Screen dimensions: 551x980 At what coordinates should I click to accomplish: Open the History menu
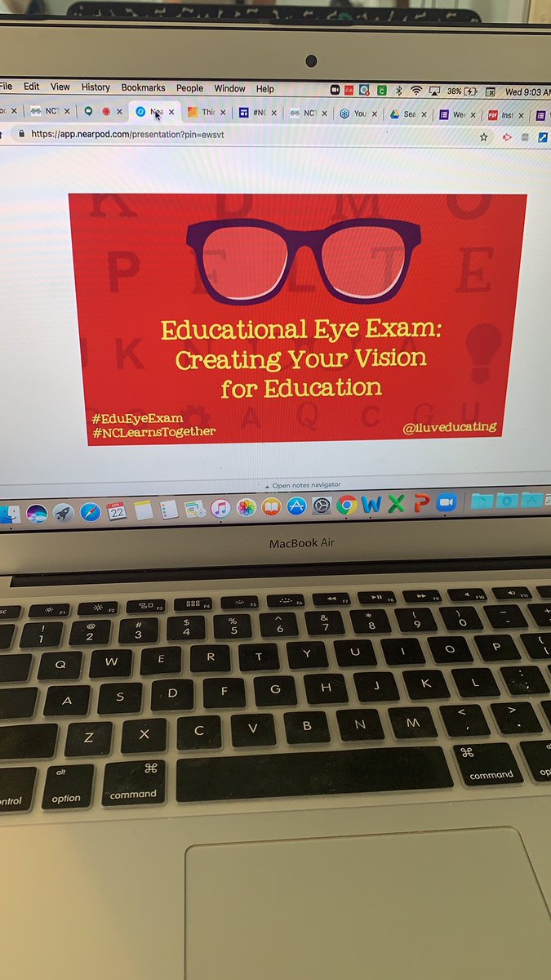tap(96, 87)
